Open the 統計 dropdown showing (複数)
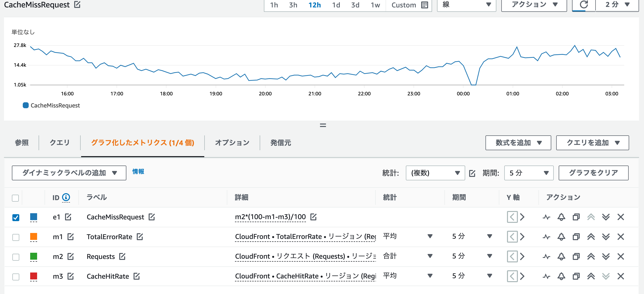This screenshot has width=644, height=294. [x=435, y=173]
